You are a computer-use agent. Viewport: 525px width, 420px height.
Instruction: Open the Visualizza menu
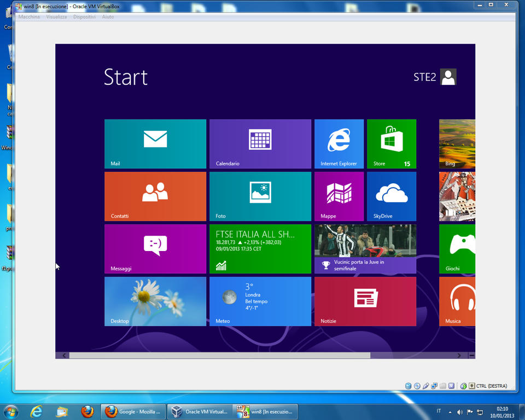(56, 17)
